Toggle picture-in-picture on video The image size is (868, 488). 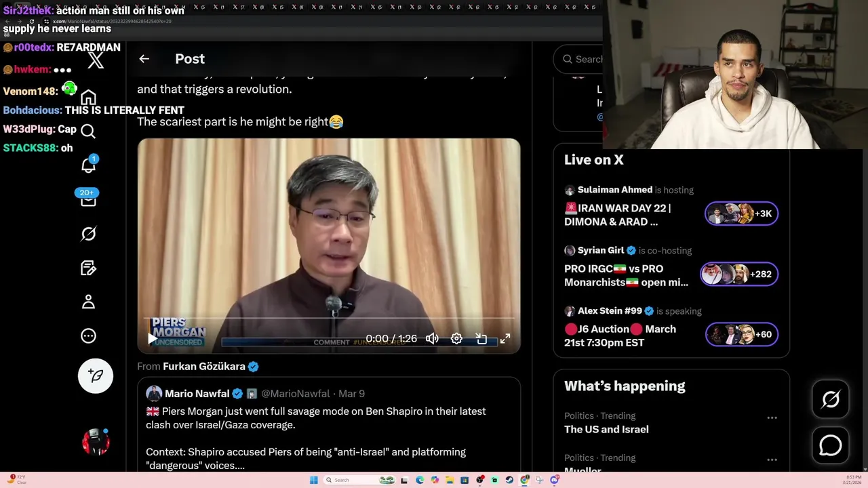point(481,338)
